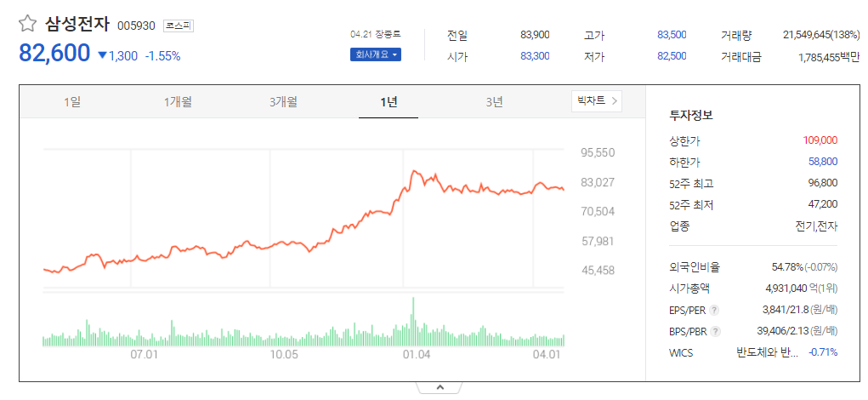
Task: Click the current price 82,600
Action: [x=54, y=53]
